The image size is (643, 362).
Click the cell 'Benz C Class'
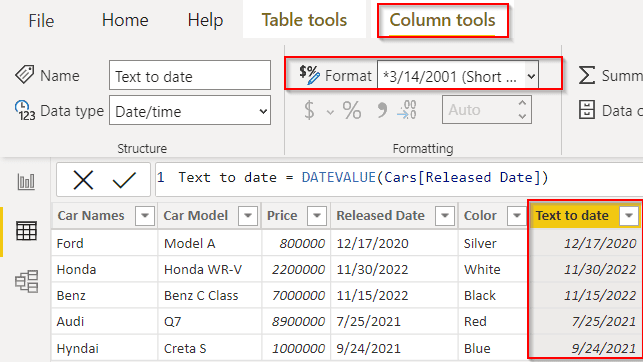point(210,295)
